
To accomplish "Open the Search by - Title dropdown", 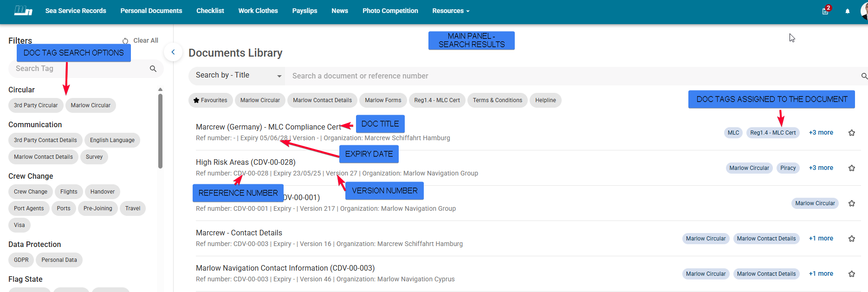I will [238, 76].
